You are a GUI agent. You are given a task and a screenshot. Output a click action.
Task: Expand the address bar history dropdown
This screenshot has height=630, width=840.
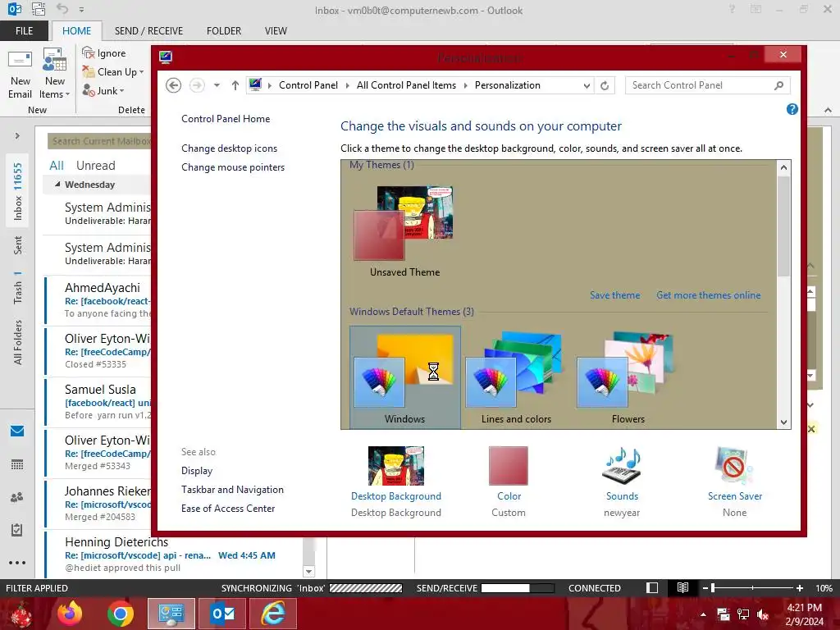tap(587, 85)
